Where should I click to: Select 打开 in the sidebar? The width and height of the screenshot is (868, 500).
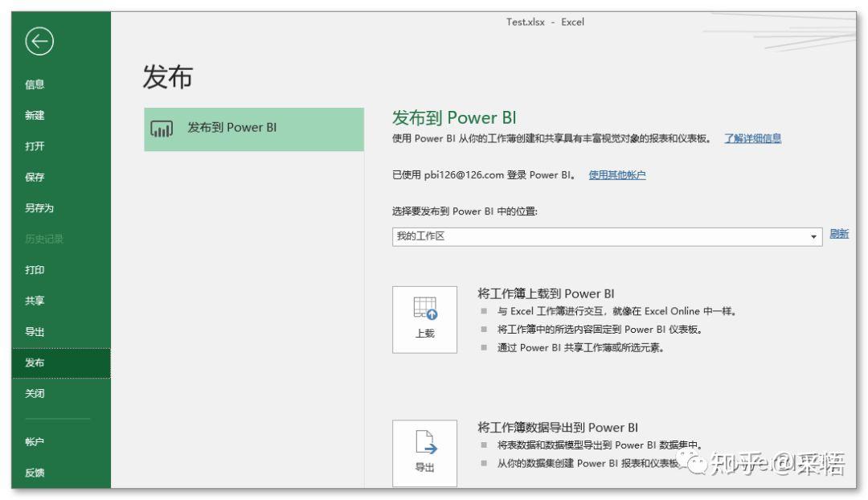[x=35, y=146]
